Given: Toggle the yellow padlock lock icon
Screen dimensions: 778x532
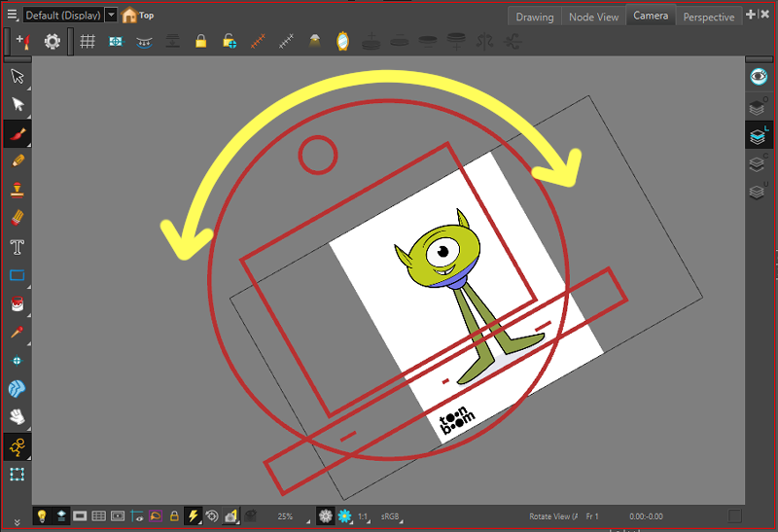Looking at the screenshot, I should [200, 41].
